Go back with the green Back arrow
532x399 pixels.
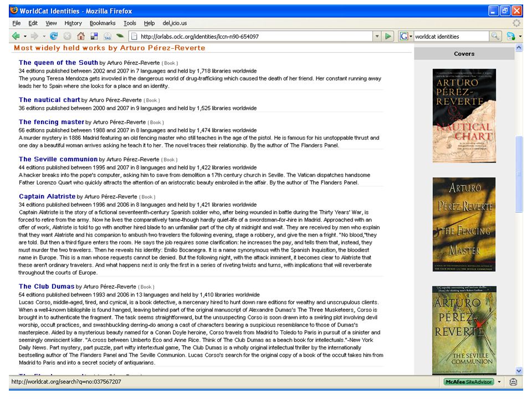[x=16, y=36]
